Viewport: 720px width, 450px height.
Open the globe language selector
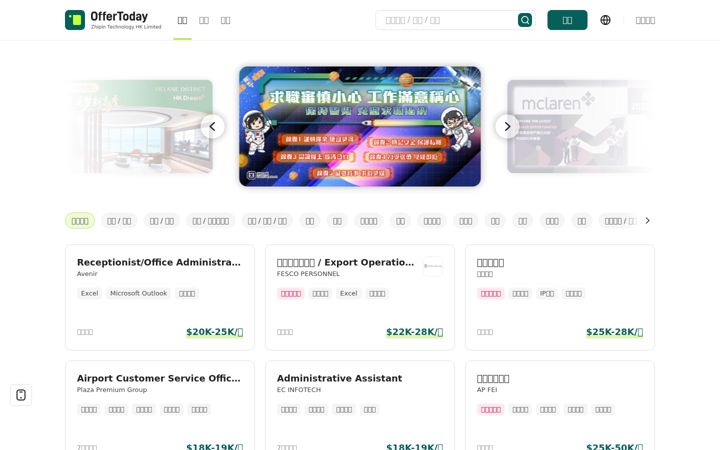605,20
